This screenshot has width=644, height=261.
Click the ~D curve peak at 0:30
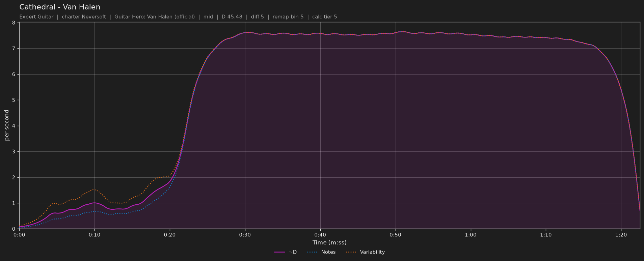248,32
